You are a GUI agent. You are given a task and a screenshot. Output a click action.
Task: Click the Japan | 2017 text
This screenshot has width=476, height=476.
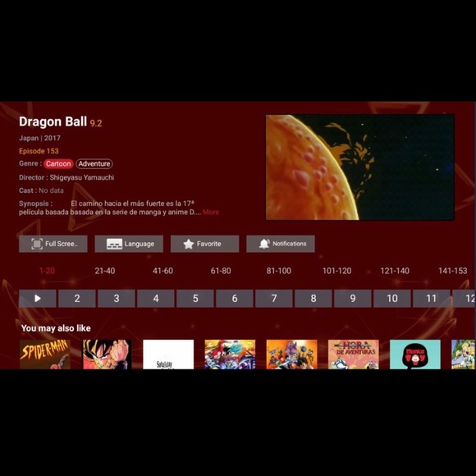39,138
